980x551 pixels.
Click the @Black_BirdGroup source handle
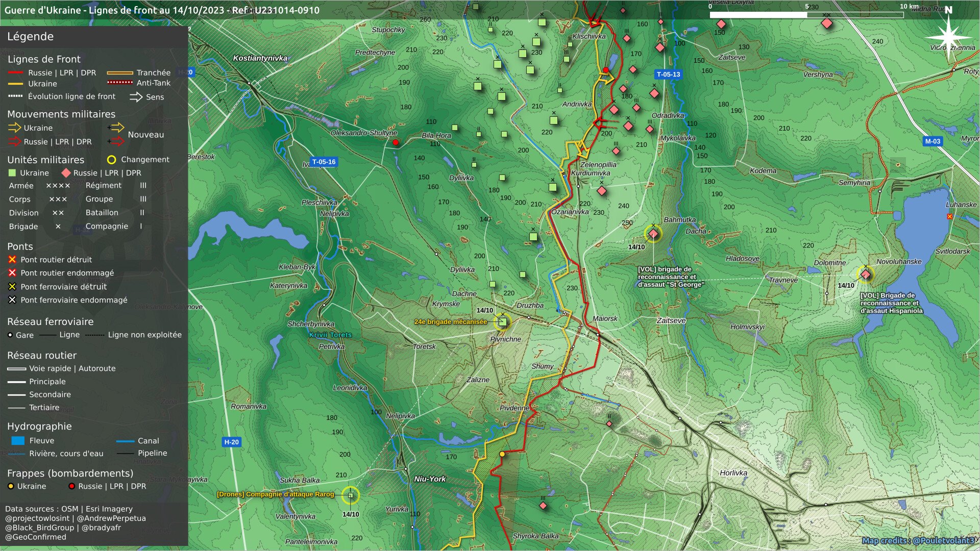(x=40, y=528)
